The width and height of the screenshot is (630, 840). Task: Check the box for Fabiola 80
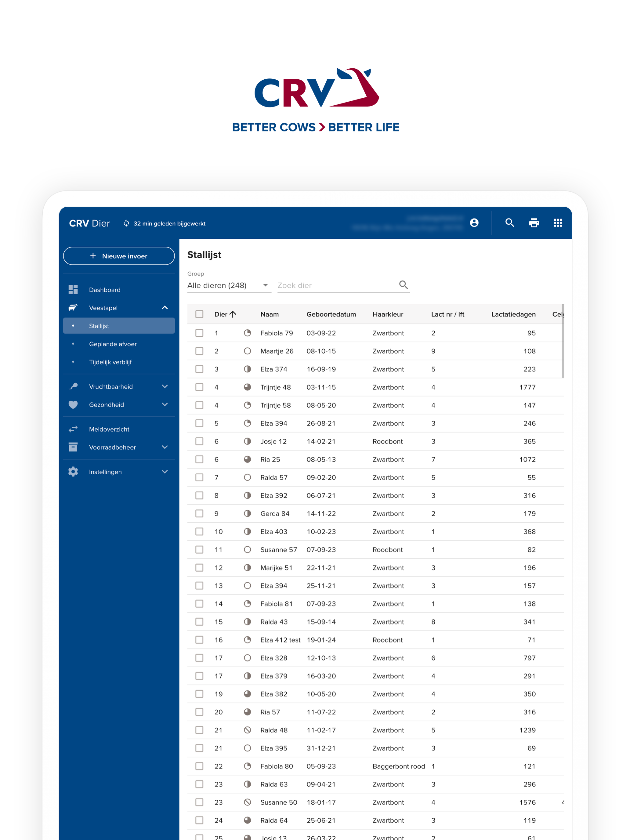199,766
